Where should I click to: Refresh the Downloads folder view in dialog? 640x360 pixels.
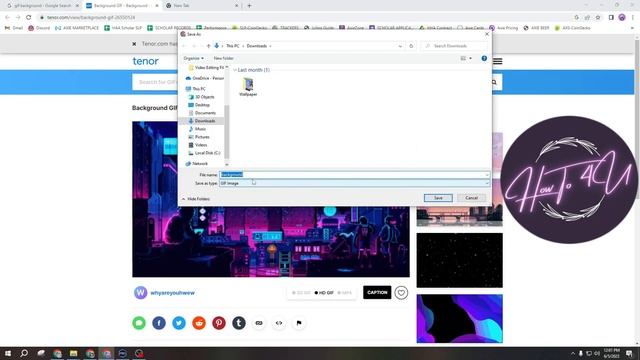[411, 46]
